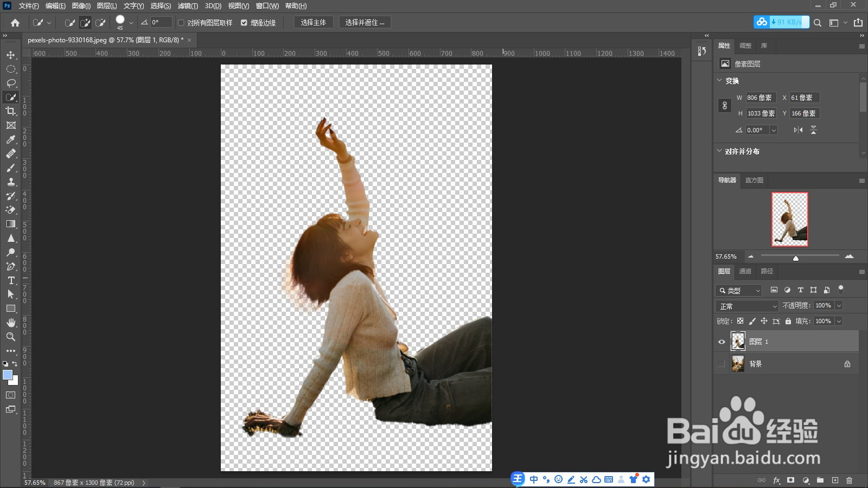Image resolution: width=868 pixels, height=488 pixels.
Task: Enable 对所有图层取样 checkbox
Action: [x=181, y=23]
